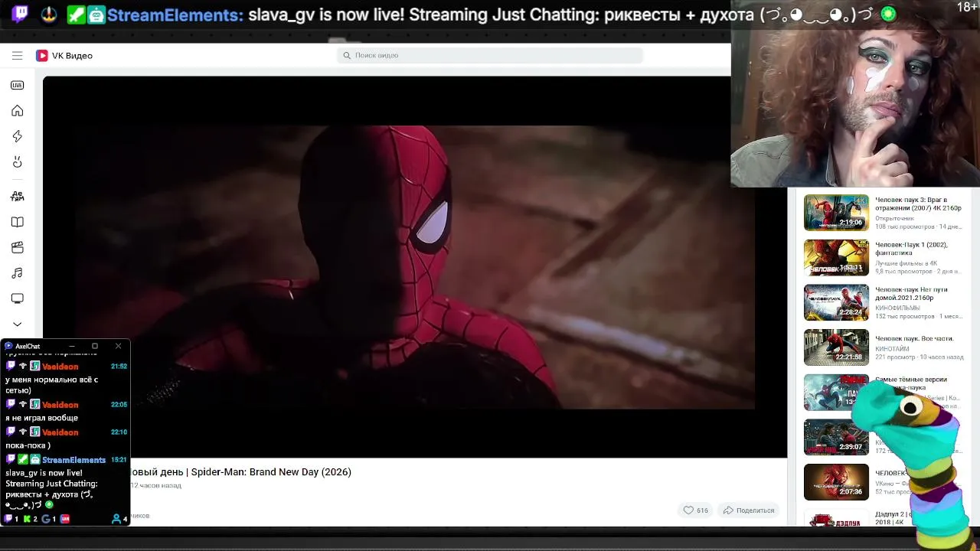Click the webcam overlay of the streamer

(855, 93)
